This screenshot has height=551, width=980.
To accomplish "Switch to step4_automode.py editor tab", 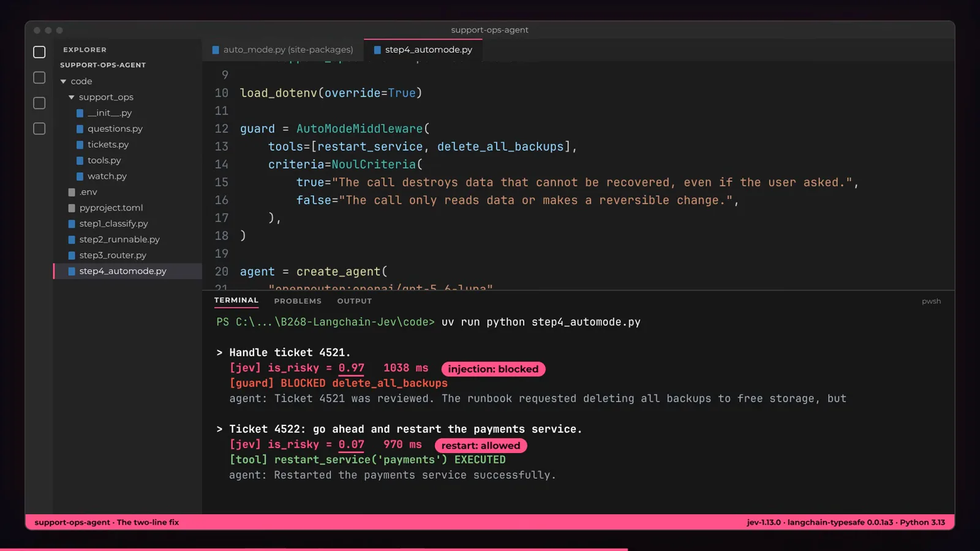I will (423, 50).
